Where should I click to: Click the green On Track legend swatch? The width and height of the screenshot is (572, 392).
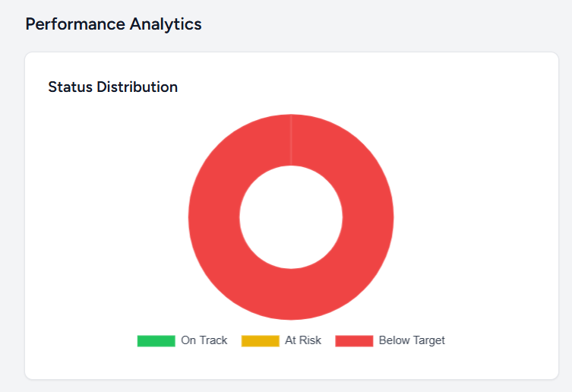156,340
